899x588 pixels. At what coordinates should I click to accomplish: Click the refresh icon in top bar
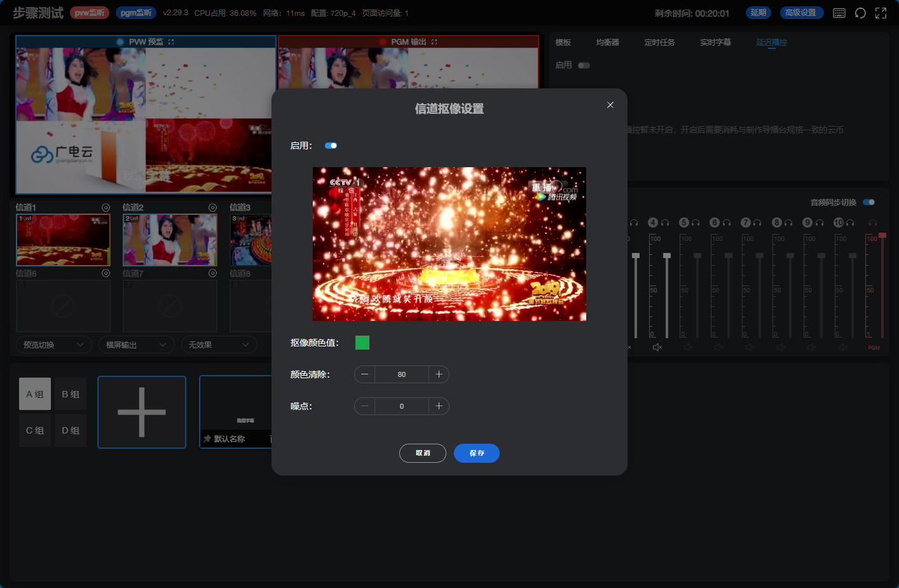point(860,13)
